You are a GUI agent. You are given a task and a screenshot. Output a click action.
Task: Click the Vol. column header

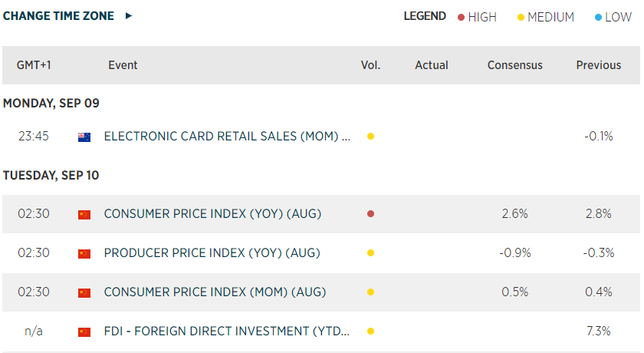coord(370,65)
